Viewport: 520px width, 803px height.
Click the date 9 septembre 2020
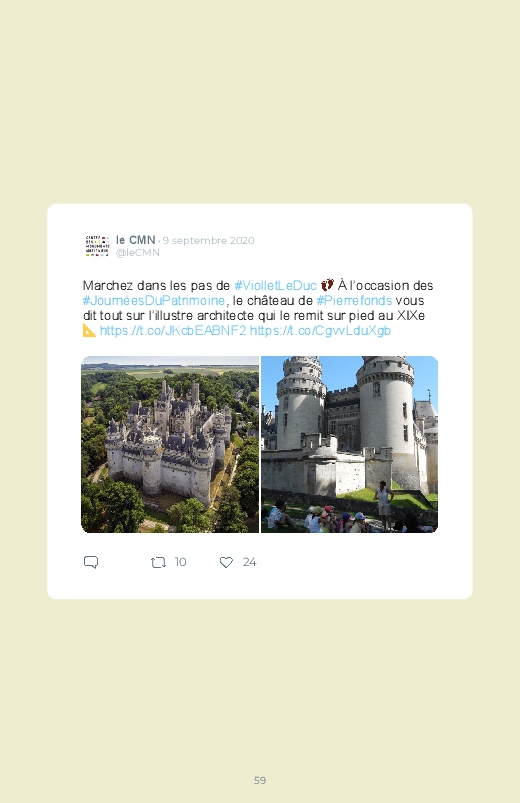coord(209,241)
